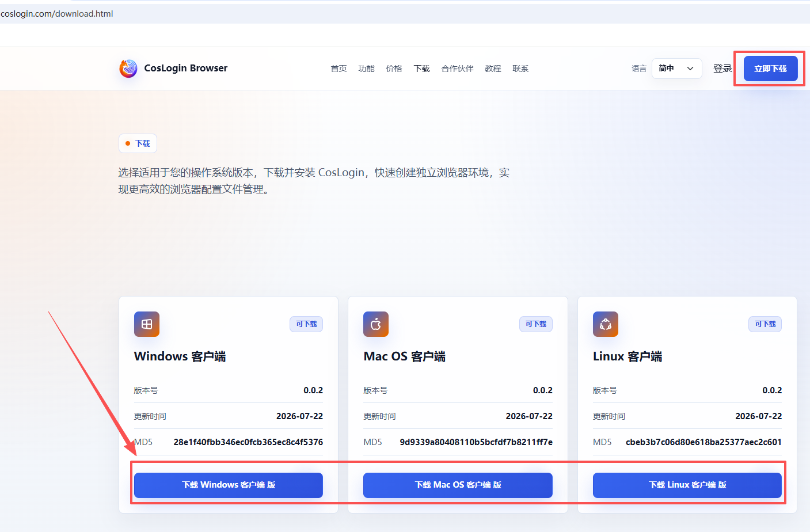Viewport: 810px width, 532px height.
Task: Select Linux MD5 value cbeb3b7c06d80e618ba25377aec2c601
Action: 703,442
